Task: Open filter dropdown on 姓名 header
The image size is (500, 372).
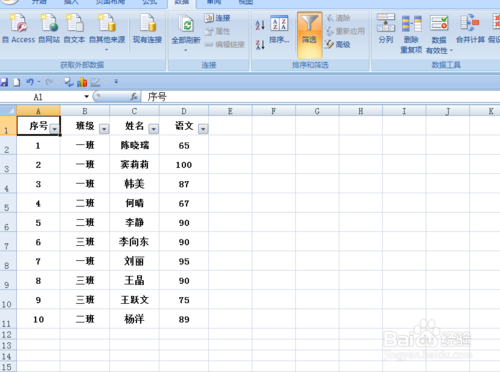Action: 154,129
